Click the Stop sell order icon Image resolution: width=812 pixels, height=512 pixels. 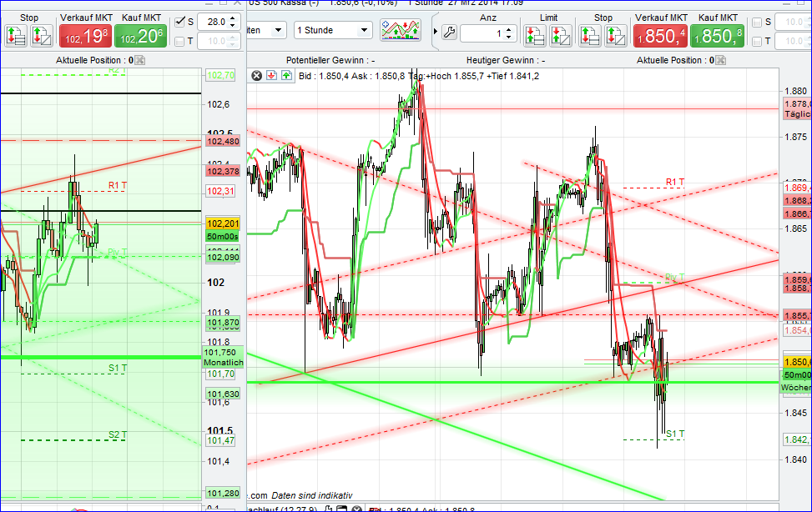(x=590, y=31)
